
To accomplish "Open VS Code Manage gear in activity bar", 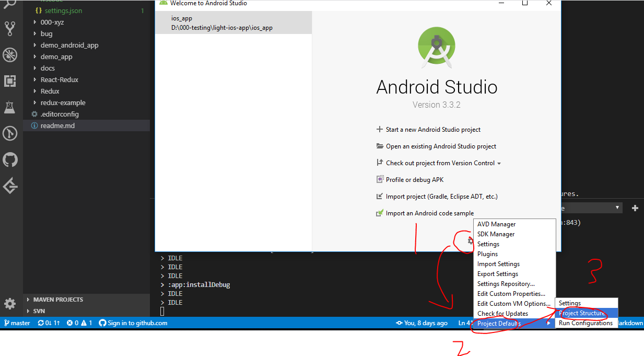I will [x=10, y=304].
